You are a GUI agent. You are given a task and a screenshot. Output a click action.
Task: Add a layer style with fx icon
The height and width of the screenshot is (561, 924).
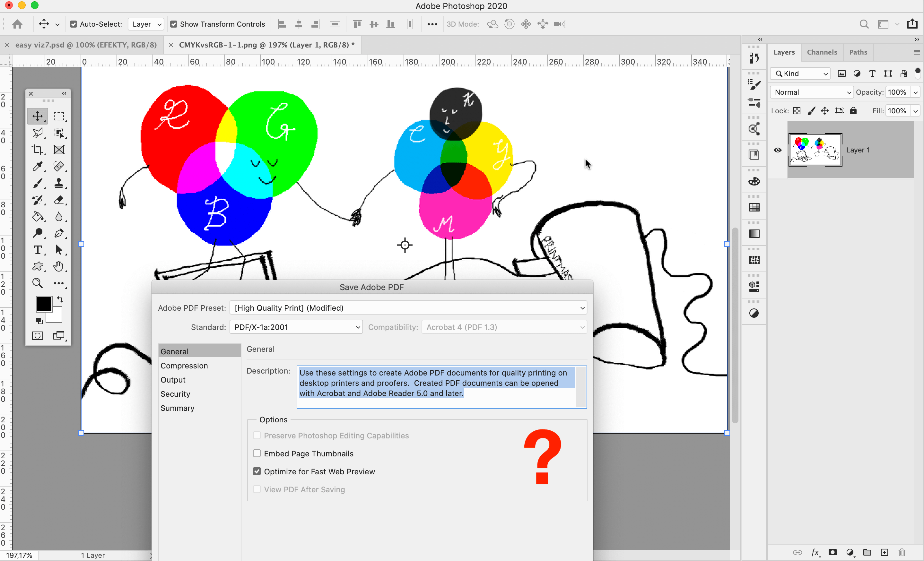tap(815, 552)
